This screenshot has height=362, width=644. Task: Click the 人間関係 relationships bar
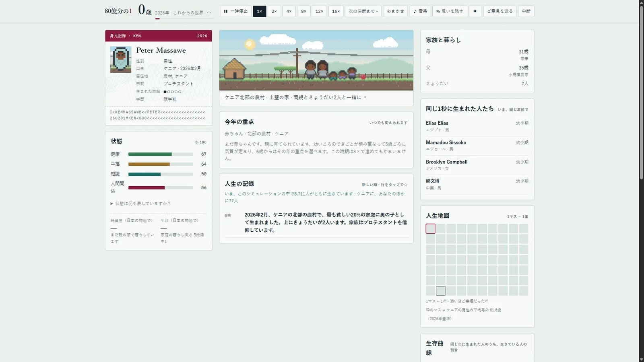click(161, 187)
